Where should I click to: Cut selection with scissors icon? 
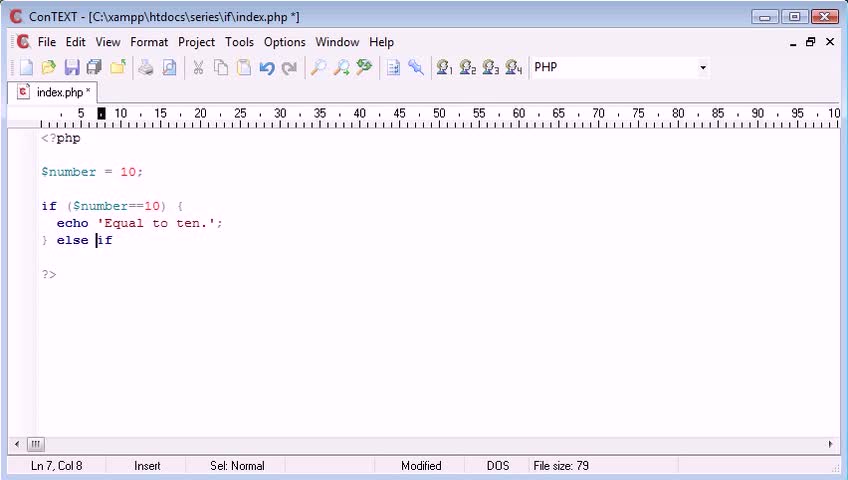(198, 68)
